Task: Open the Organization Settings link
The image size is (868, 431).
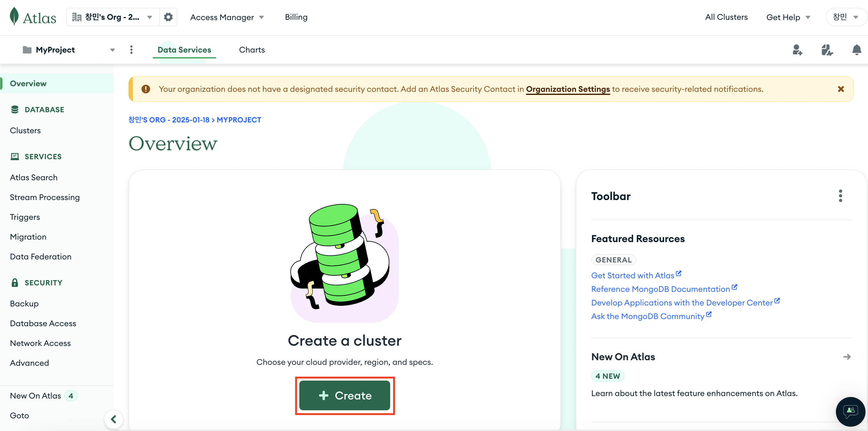Action: pyautogui.click(x=567, y=89)
